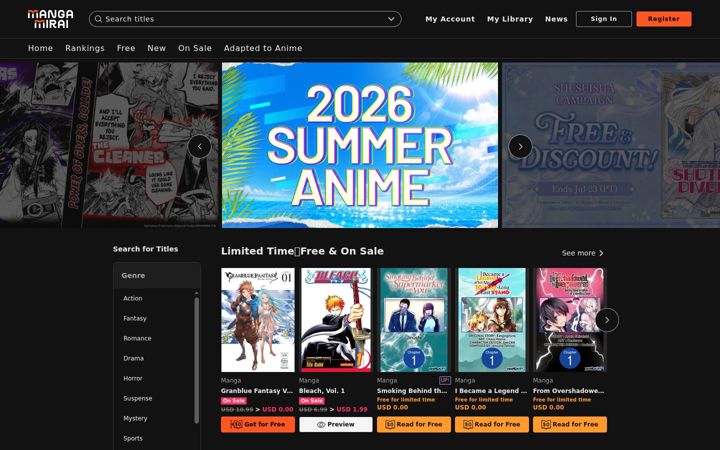Image resolution: width=720 pixels, height=450 pixels.
Task: Click the icon in Get for Free button
Action: 236,424
